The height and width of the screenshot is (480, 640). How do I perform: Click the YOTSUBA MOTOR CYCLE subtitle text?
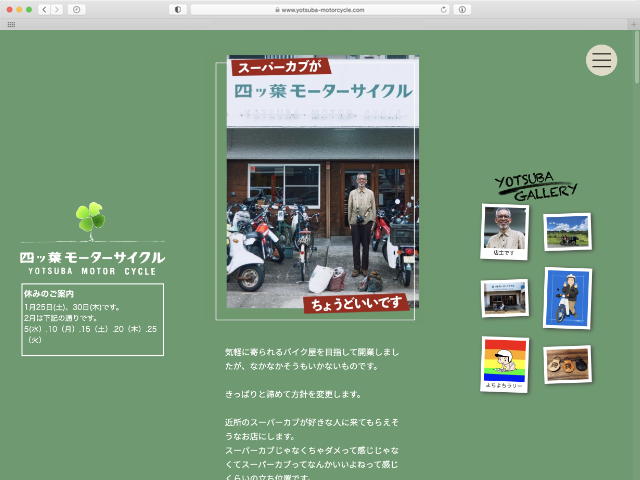(x=92, y=271)
